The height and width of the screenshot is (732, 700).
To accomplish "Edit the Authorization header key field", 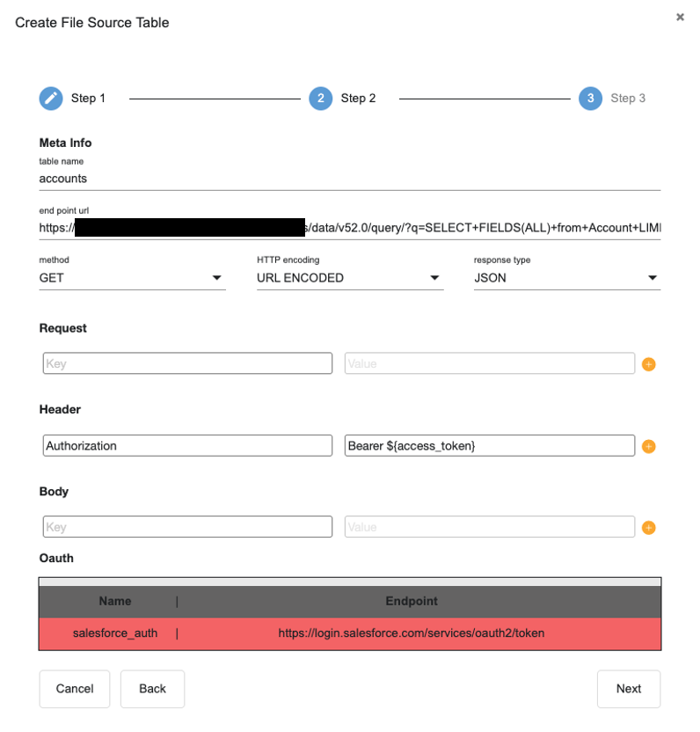I will (187, 445).
